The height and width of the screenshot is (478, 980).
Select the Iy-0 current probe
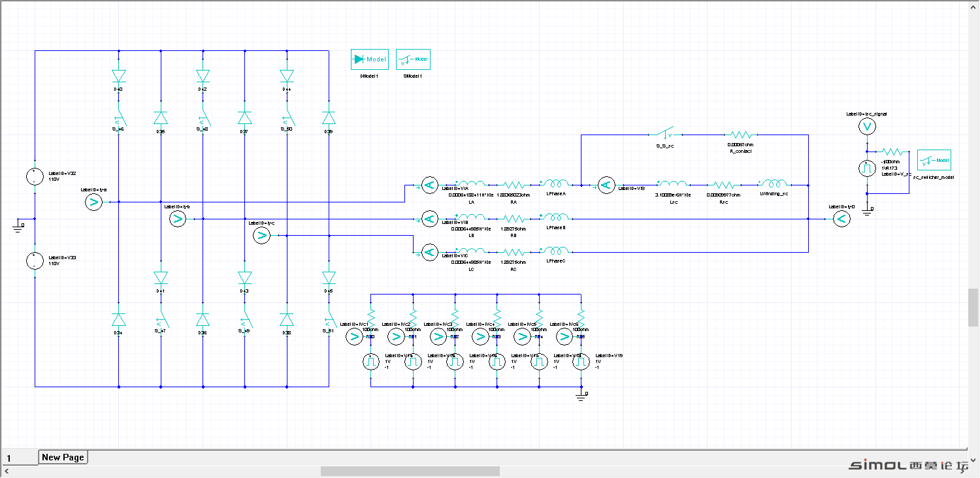click(841, 219)
